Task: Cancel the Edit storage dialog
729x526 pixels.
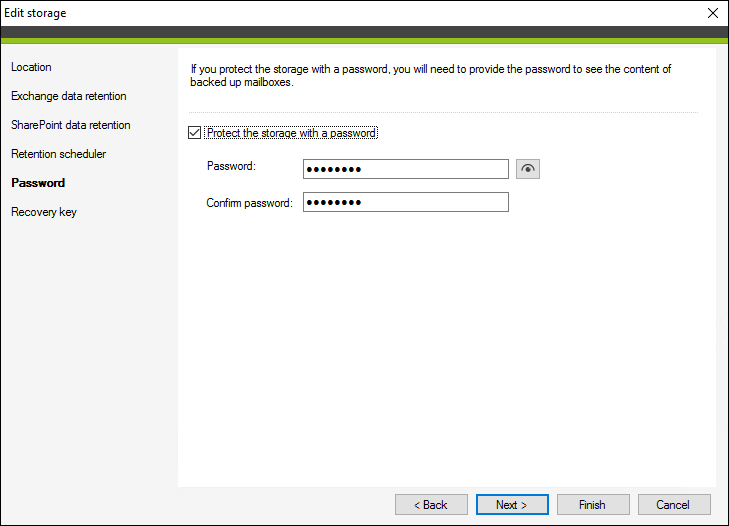Action: pos(674,505)
